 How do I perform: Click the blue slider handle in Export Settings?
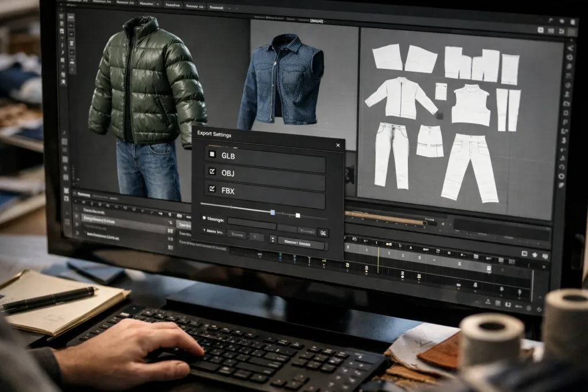coord(273,212)
